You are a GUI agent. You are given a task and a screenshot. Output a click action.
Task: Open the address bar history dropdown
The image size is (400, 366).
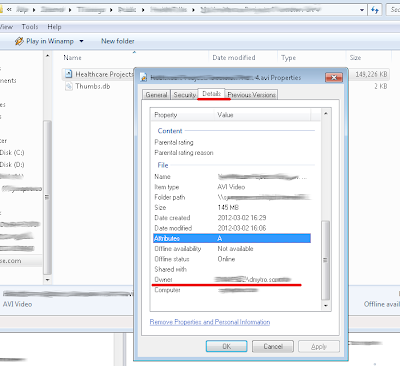click(362, 10)
